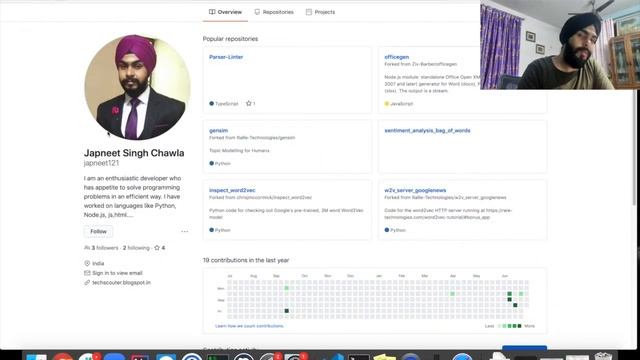This screenshot has width=640, height=360.
Task: Click the light green September contribution square
Action: click(x=287, y=288)
